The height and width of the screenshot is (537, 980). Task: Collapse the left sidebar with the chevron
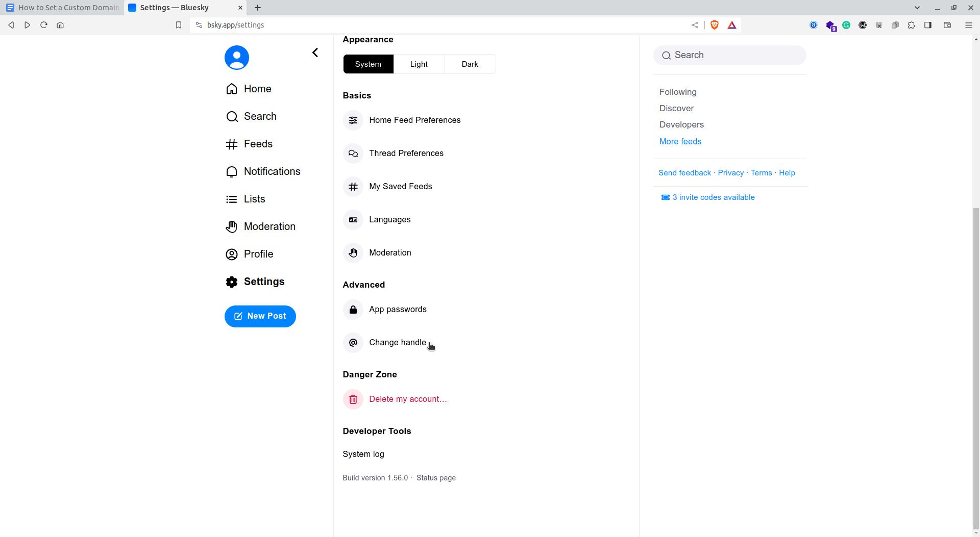[315, 52]
